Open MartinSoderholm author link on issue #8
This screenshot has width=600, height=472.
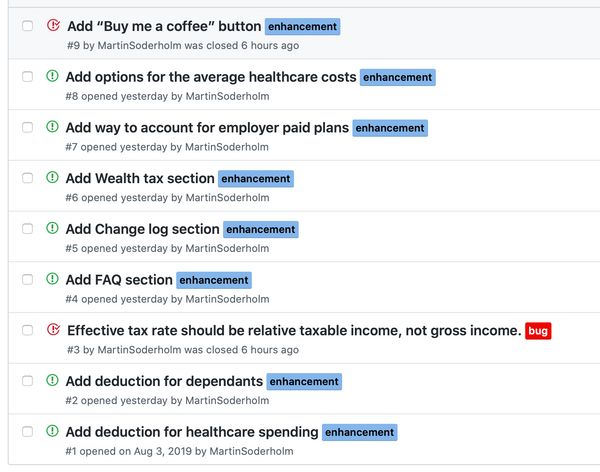pyautogui.click(x=227, y=96)
